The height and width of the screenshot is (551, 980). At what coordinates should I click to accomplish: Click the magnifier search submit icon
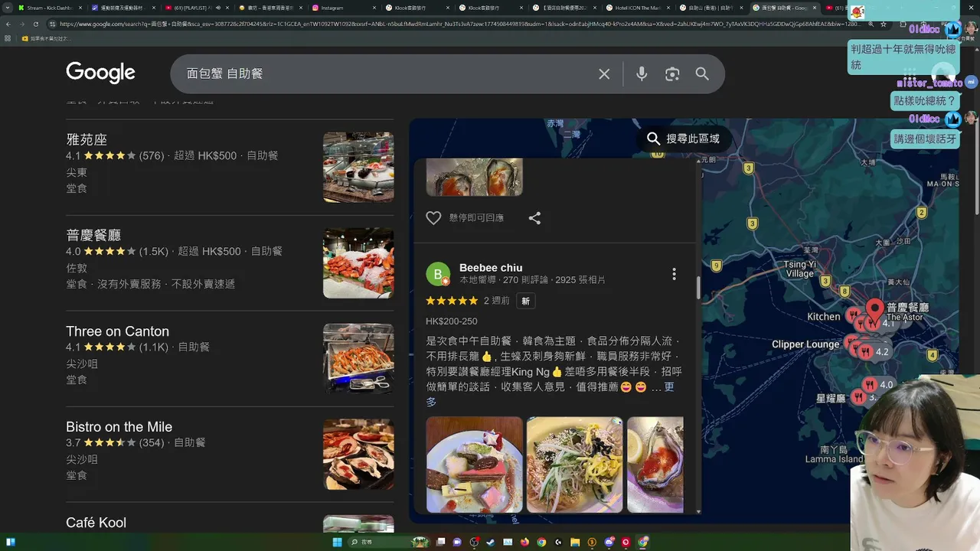pyautogui.click(x=702, y=73)
